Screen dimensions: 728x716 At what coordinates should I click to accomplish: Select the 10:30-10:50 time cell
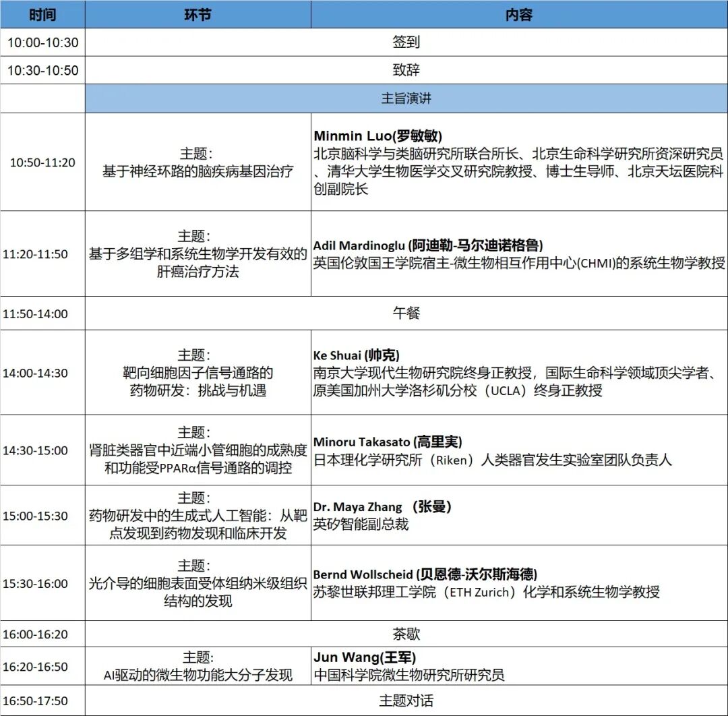pyautogui.click(x=42, y=71)
